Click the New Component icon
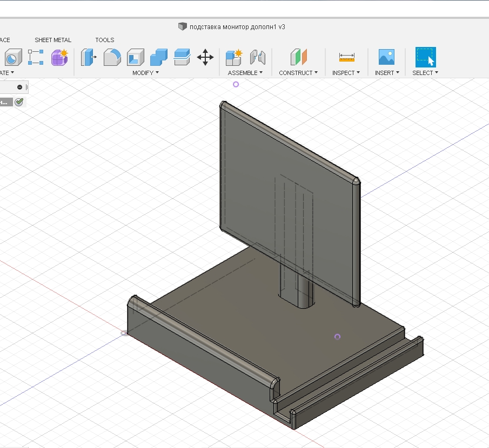489x448 pixels. pos(234,57)
